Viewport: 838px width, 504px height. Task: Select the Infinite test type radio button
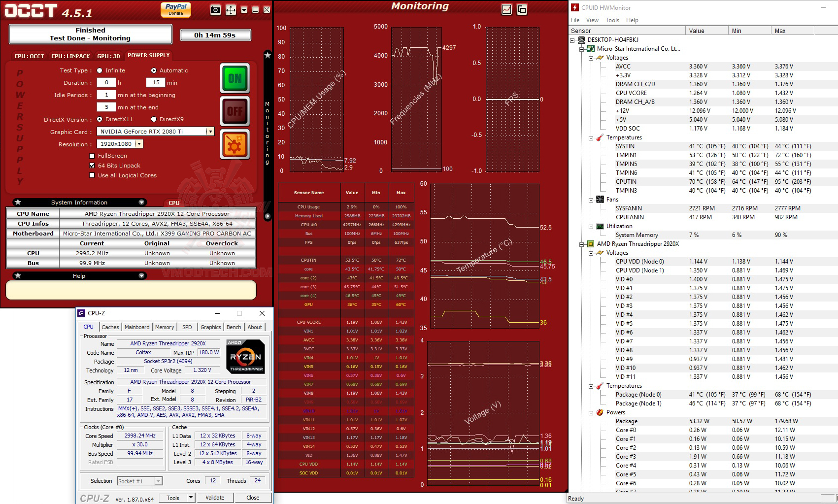pos(99,70)
